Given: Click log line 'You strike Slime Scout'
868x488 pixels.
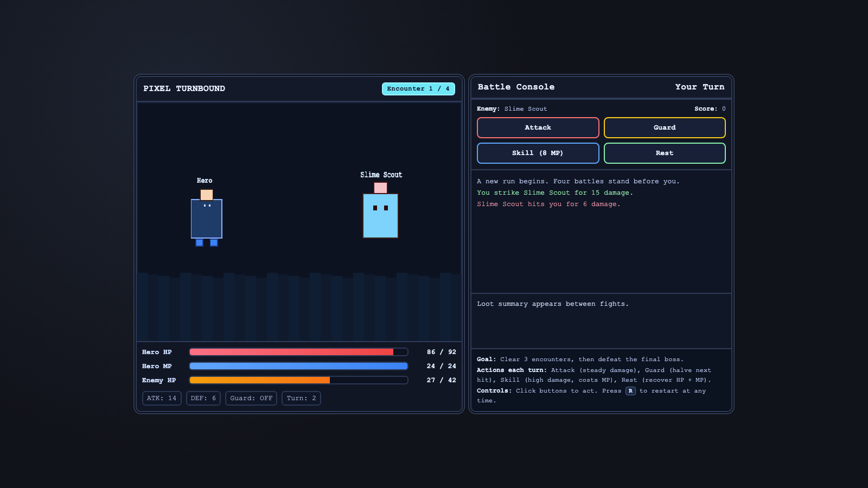Looking at the screenshot, I should (x=555, y=193).
